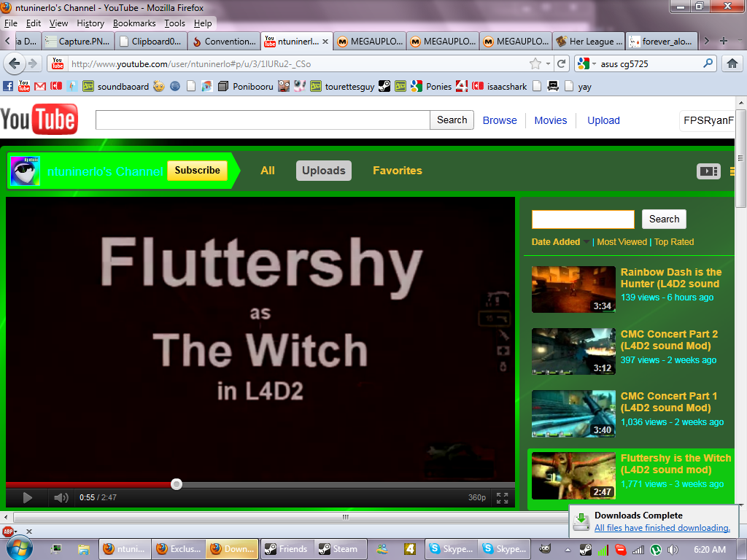Image resolution: width=747 pixels, height=560 pixels.
Task: Open the soundbaoard bookmark
Action: click(116, 86)
